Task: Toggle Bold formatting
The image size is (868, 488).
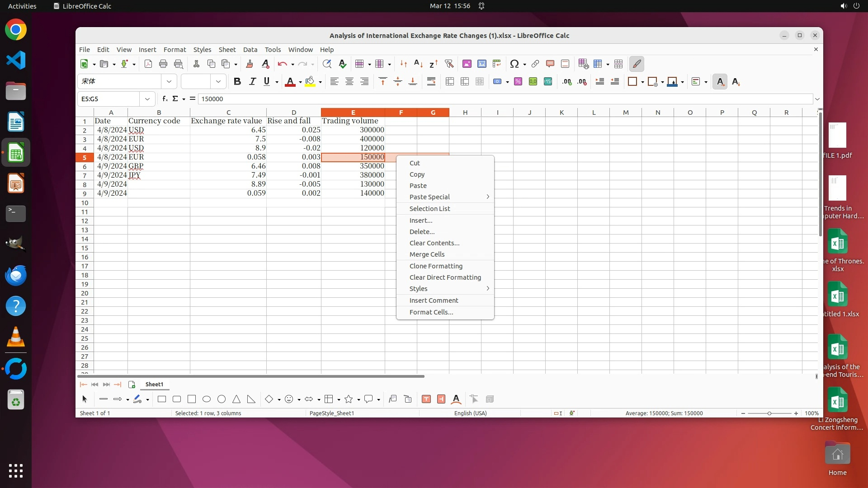Action: (x=237, y=82)
